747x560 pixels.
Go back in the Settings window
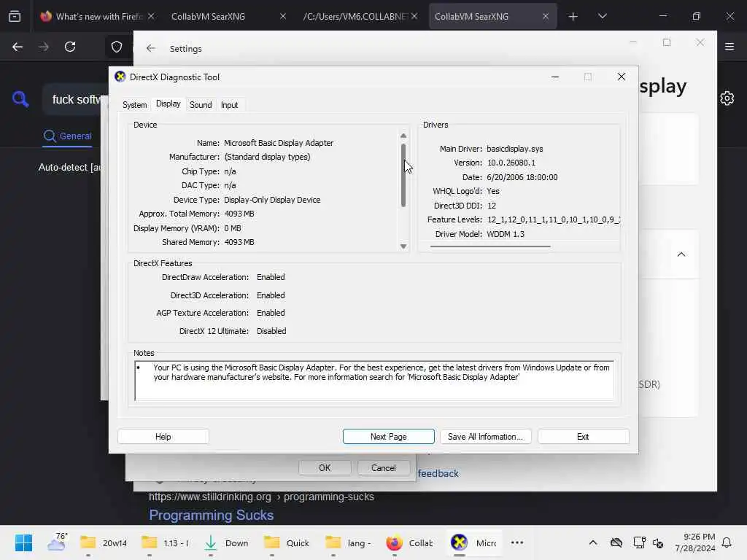(x=151, y=49)
